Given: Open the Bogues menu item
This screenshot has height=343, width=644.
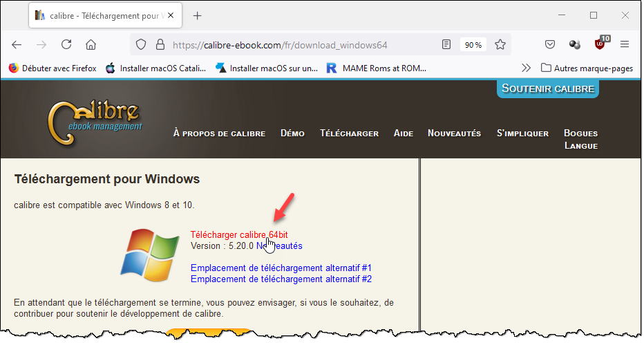Looking at the screenshot, I should tap(580, 133).
